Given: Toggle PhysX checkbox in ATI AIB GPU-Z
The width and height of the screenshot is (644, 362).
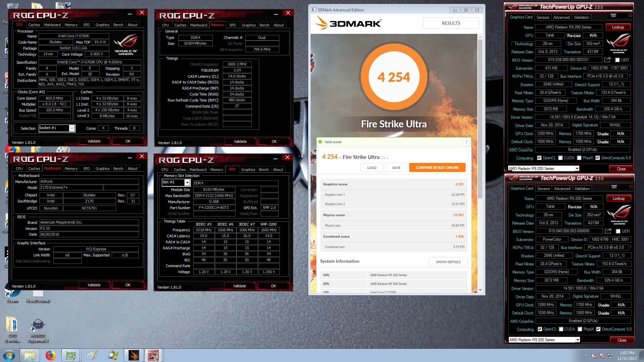Looking at the screenshot, I should point(579,158).
